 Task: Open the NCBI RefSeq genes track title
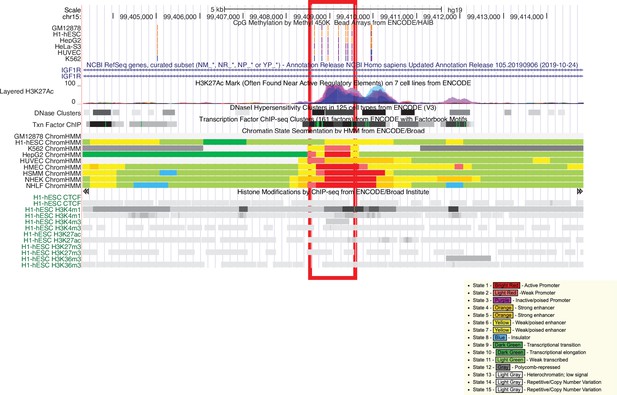coord(332,65)
